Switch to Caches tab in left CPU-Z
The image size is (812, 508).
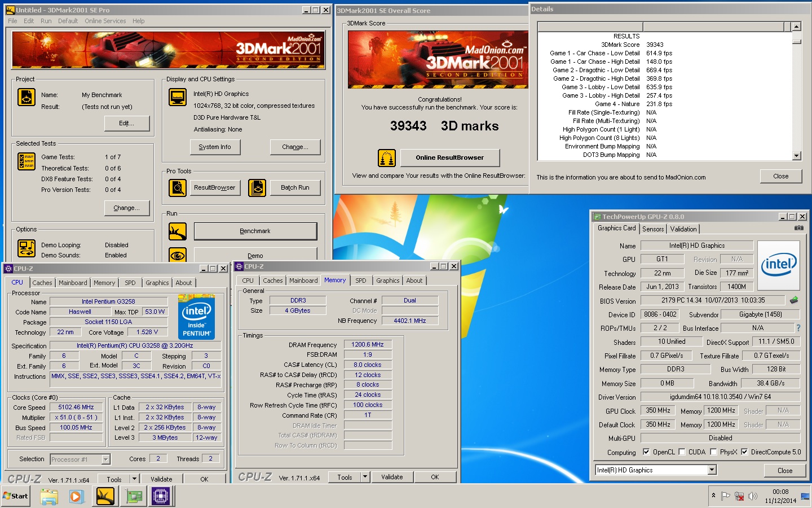point(42,283)
